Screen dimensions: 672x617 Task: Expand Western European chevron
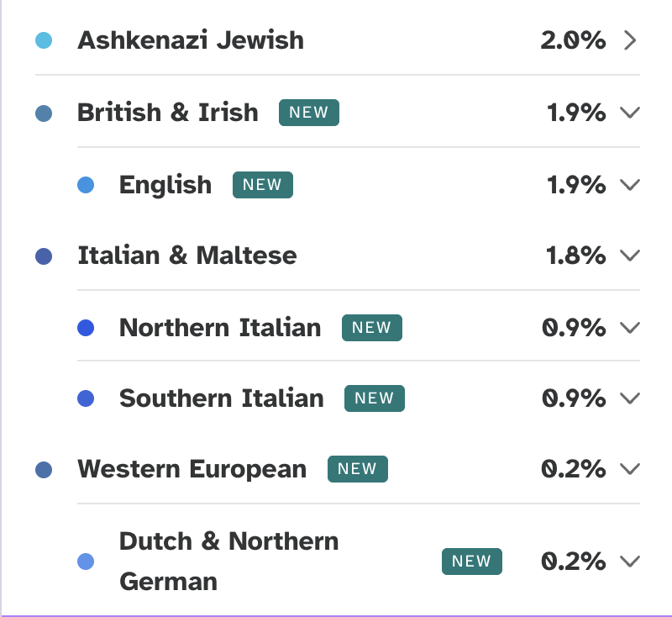pyautogui.click(x=629, y=469)
